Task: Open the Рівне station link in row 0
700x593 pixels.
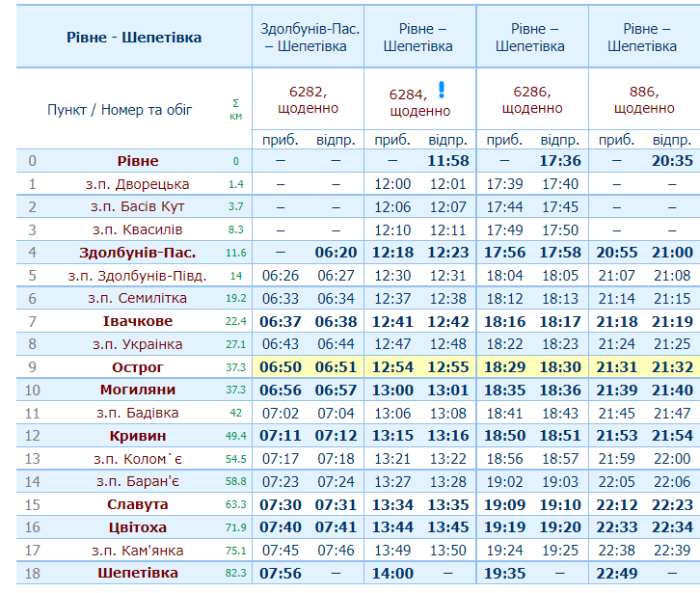Action: [138, 161]
